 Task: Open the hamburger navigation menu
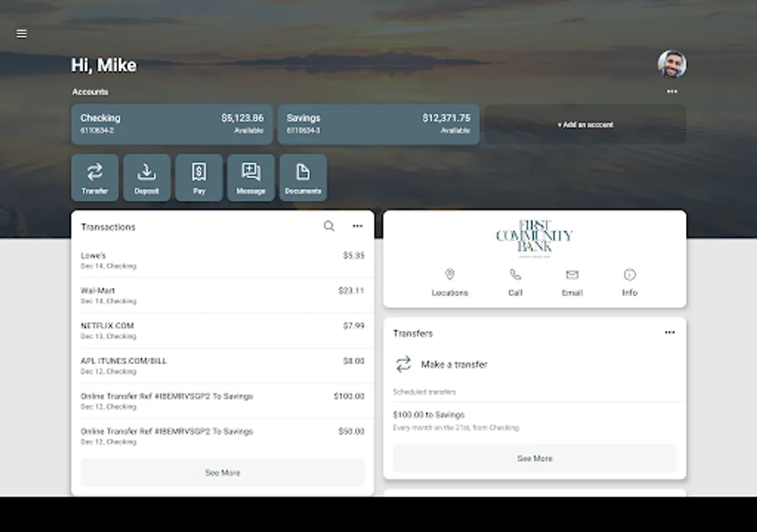21,34
